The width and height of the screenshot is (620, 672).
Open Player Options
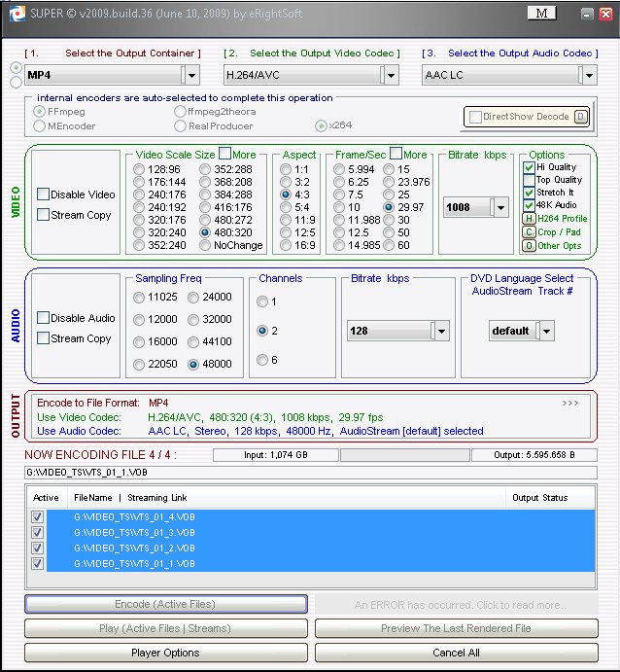point(165,653)
